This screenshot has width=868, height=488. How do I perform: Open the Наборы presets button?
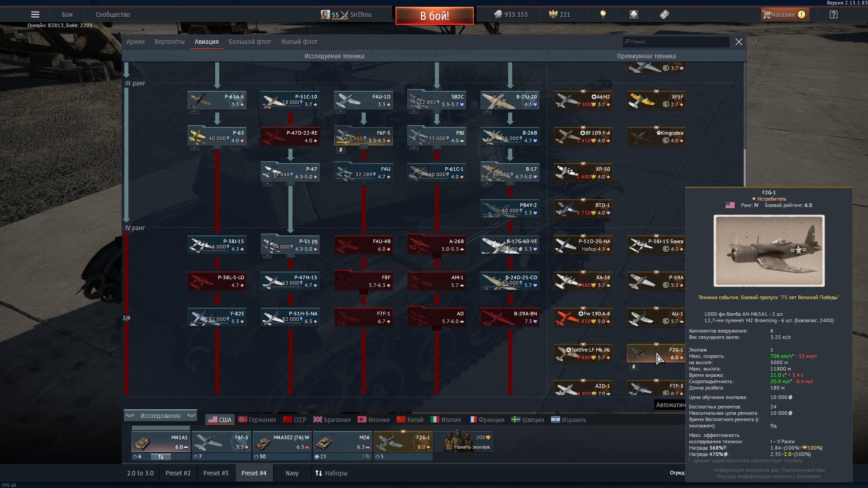[x=331, y=473]
